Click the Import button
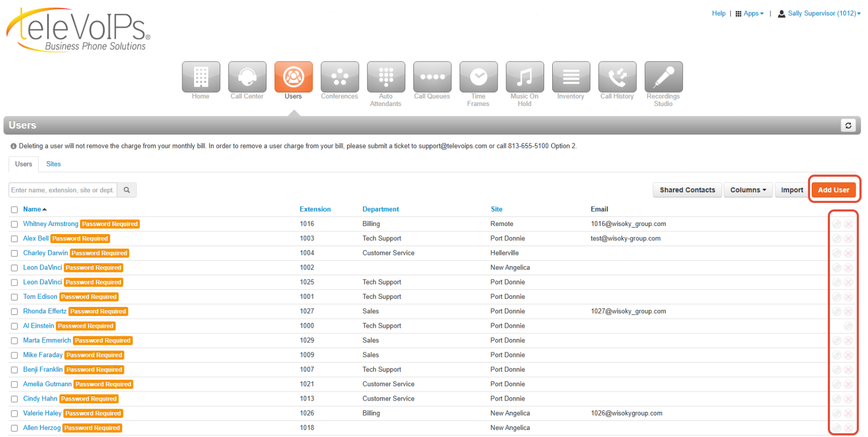 point(792,190)
